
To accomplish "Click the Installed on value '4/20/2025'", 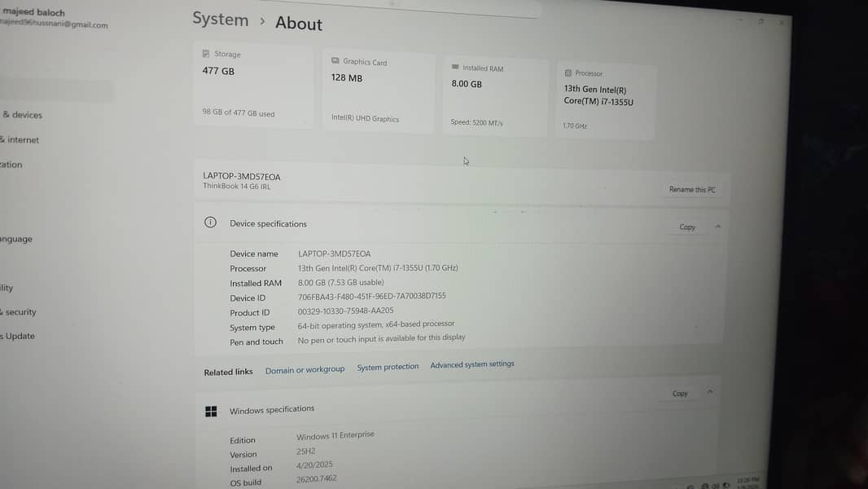I will tap(314, 465).
